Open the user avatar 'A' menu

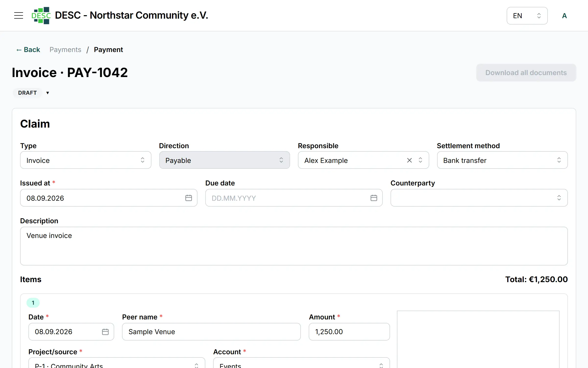564,16
